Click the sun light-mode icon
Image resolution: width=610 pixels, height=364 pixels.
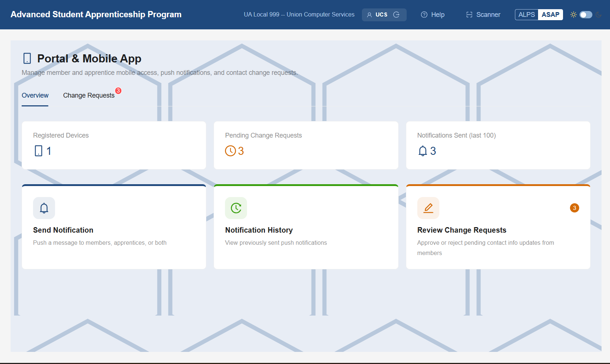(573, 15)
